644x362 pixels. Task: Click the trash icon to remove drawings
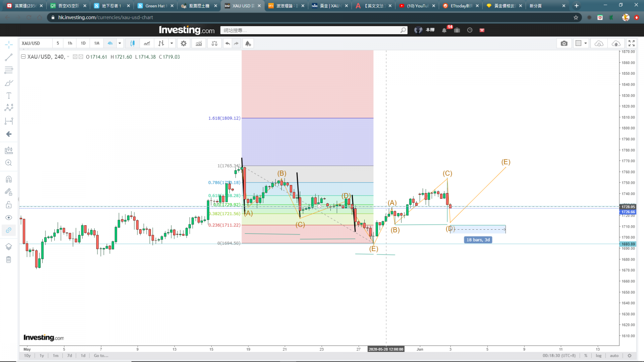pos(8,259)
